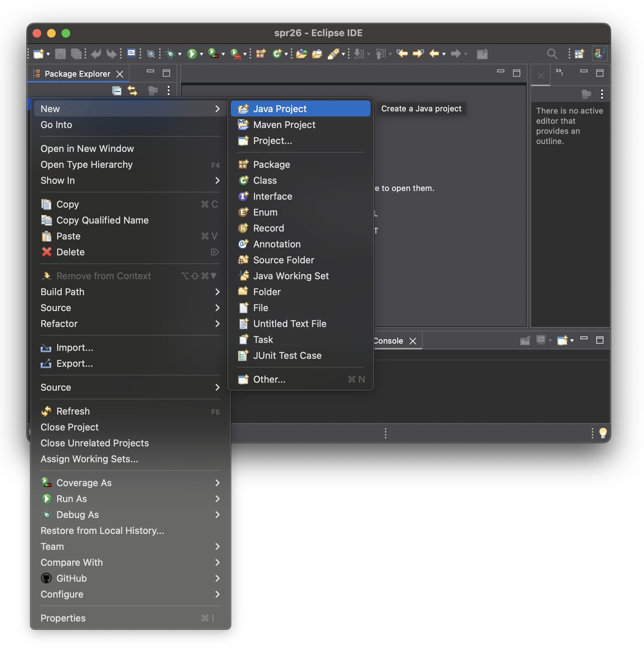Toggle the Java perspective button
This screenshot has width=644, height=654.
tap(599, 54)
